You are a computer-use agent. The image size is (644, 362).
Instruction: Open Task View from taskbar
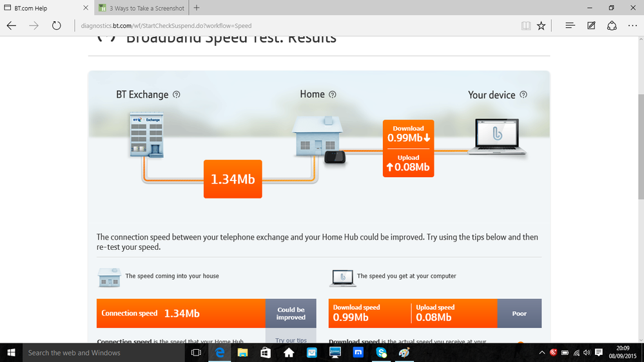point(197,352)
